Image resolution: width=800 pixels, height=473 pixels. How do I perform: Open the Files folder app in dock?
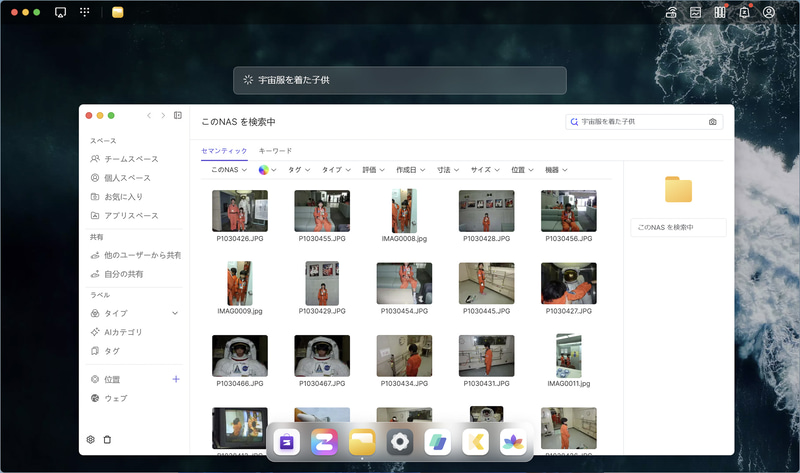coord(362,442)
